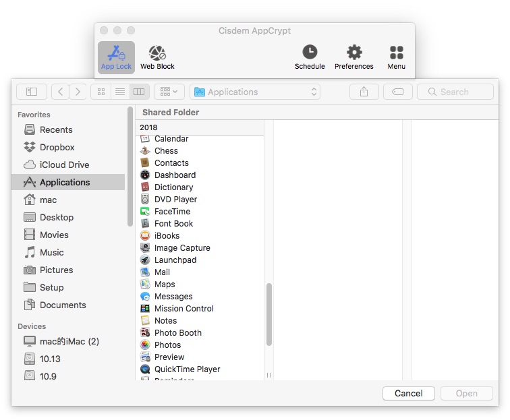
Task: Select the iBooks app
Action: coord(200,236)
